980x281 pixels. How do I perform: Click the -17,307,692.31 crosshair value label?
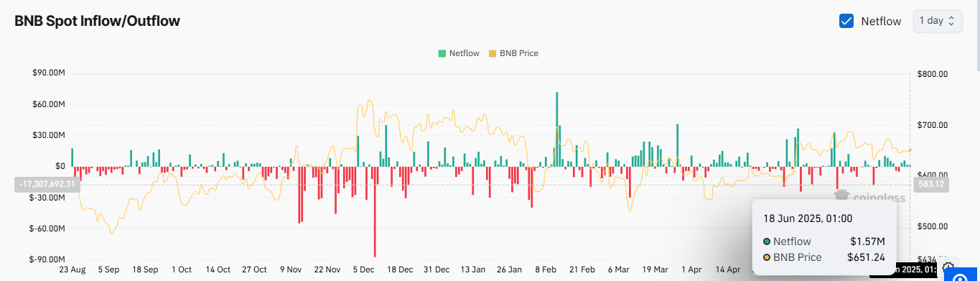(x=47, y=184)
